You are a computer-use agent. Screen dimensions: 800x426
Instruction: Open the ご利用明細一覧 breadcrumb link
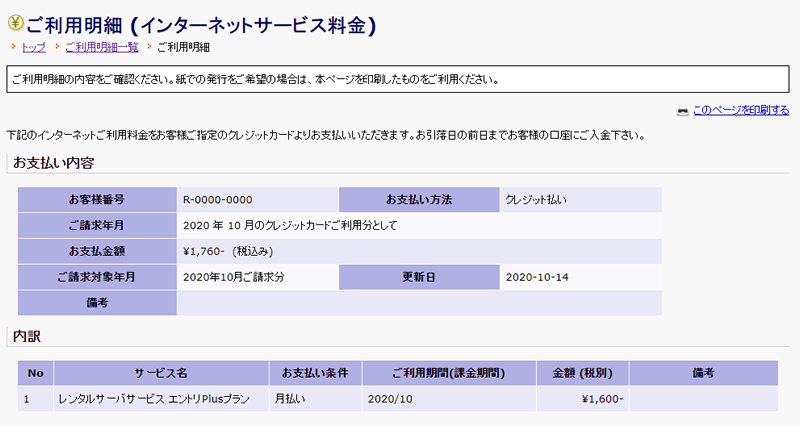(x=102, y=47)
